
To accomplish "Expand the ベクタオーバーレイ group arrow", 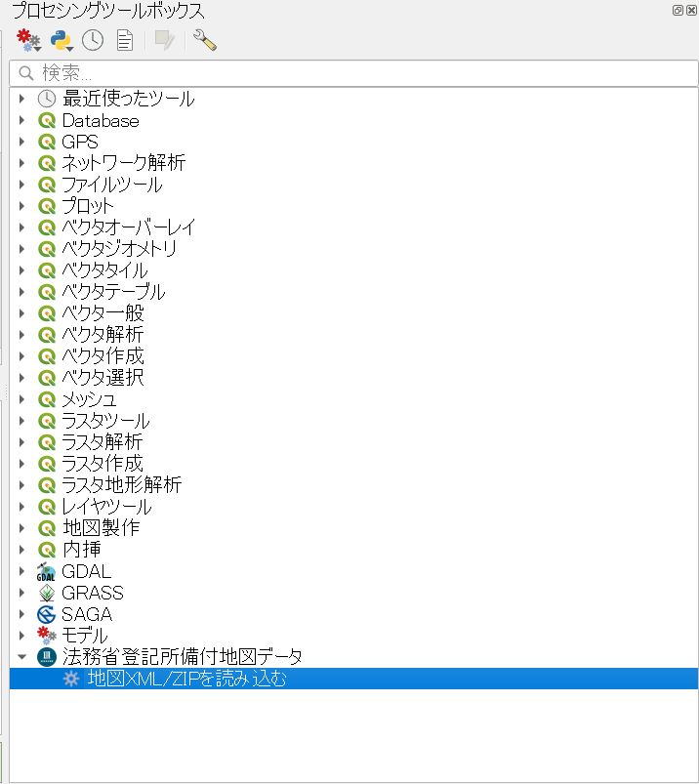I will coord(21,227).
